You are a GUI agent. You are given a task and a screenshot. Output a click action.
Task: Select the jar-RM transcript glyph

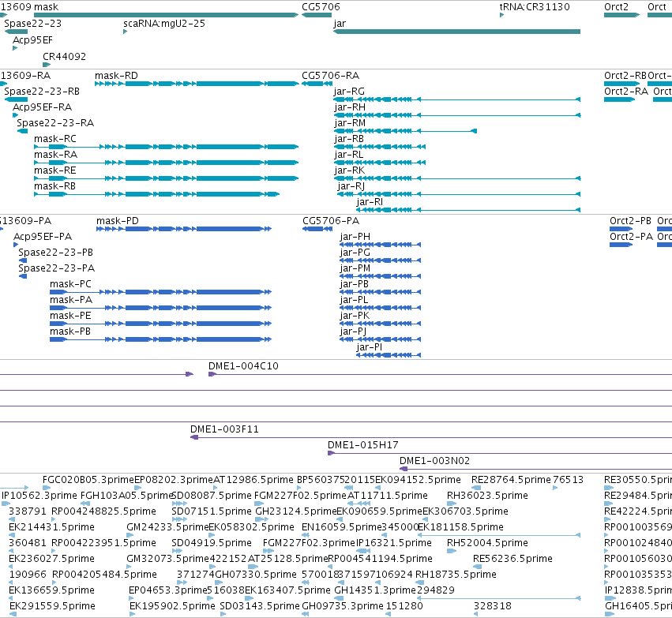point(405,131)
